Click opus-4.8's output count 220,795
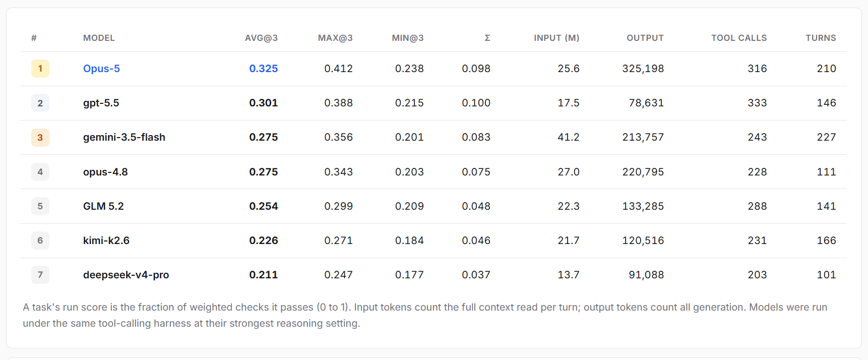868x360 pixels. point(643,172)
